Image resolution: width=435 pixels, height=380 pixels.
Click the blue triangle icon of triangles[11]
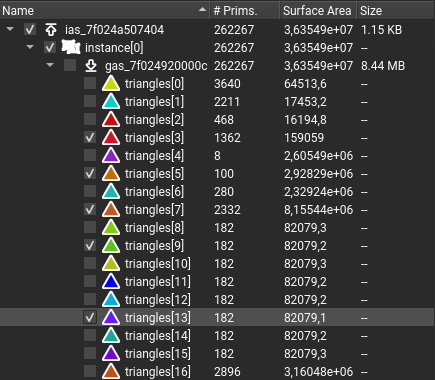coord(111,281)
